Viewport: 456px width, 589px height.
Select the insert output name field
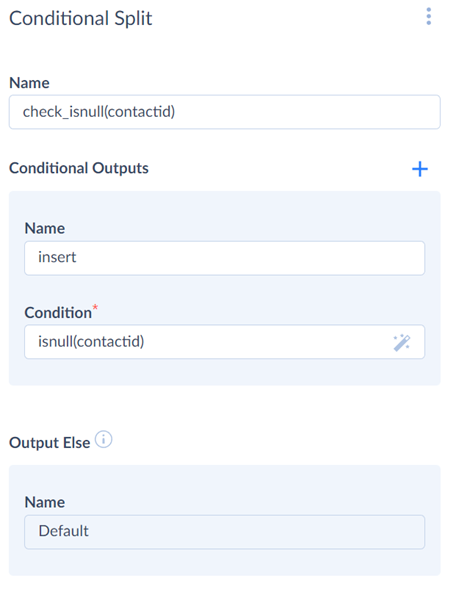coord(225,258)
